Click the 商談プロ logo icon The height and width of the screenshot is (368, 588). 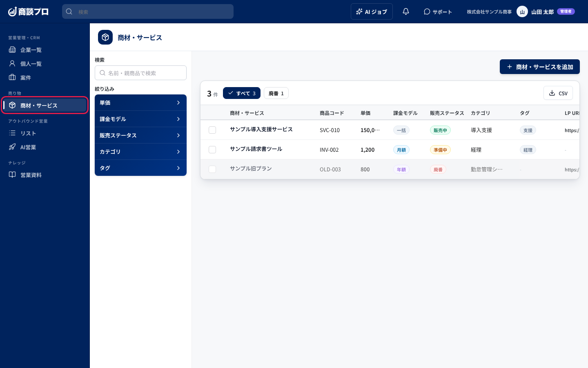coord(12,11)
